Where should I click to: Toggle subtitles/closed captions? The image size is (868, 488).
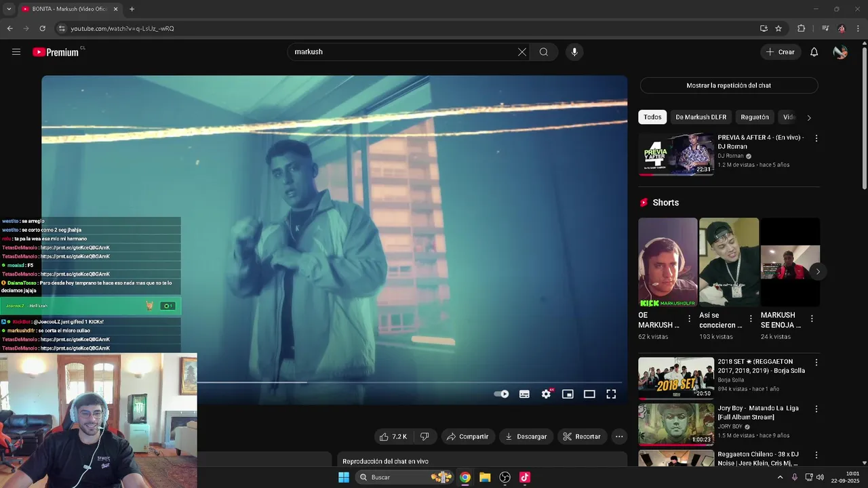(524, 394)
